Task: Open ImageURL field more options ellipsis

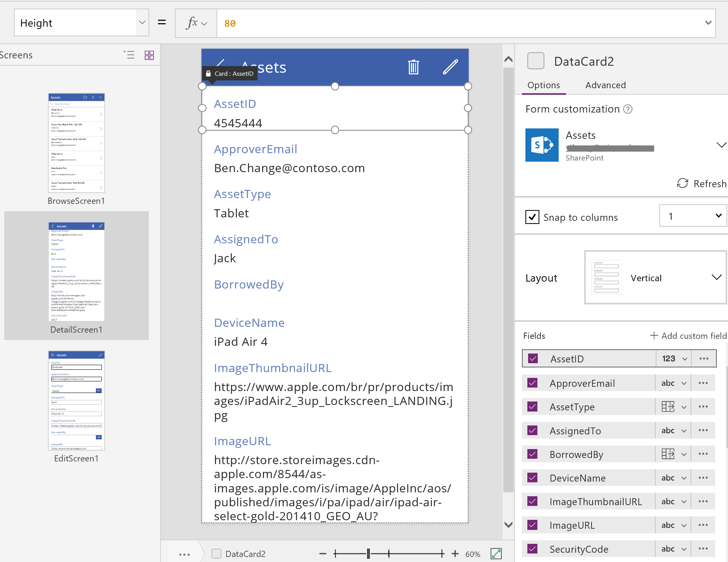Action: [x=703, y=525]
